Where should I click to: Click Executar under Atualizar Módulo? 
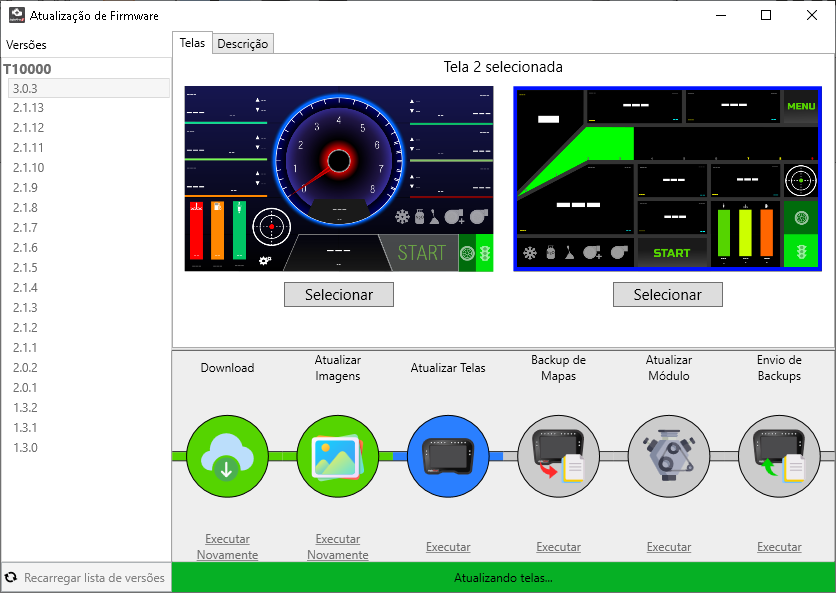click(x=668, y=547)
